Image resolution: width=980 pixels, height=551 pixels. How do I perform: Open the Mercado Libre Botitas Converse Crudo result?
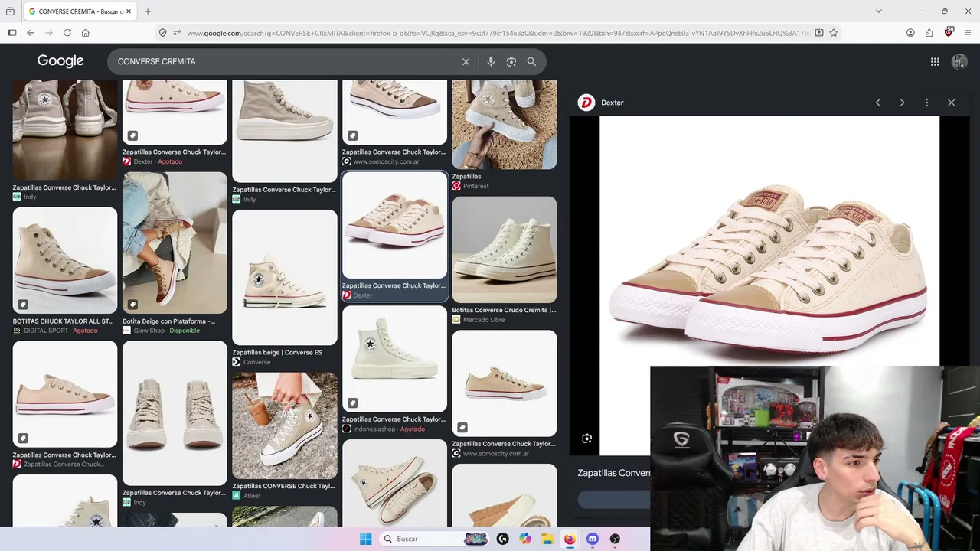click(x=505, y=249)
